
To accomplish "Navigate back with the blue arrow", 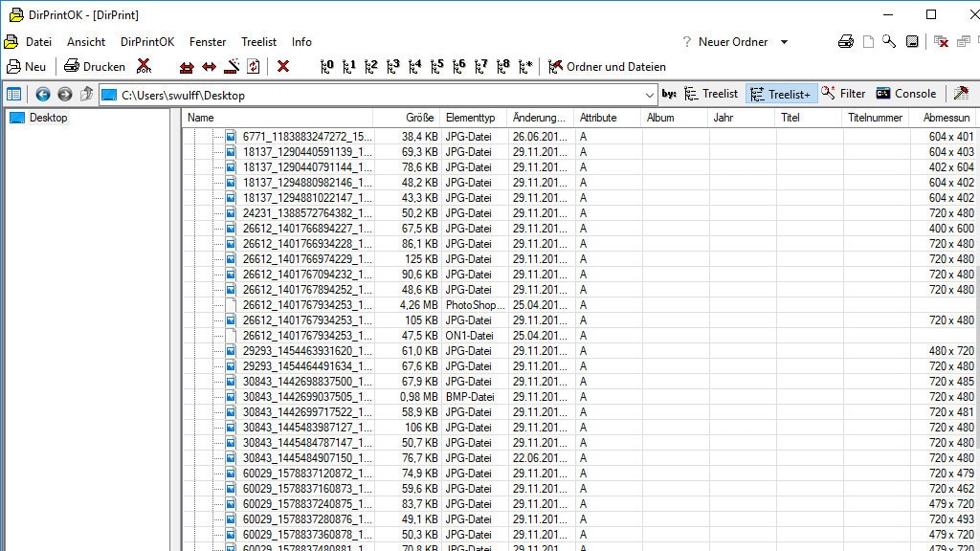I will click(43, 94).
